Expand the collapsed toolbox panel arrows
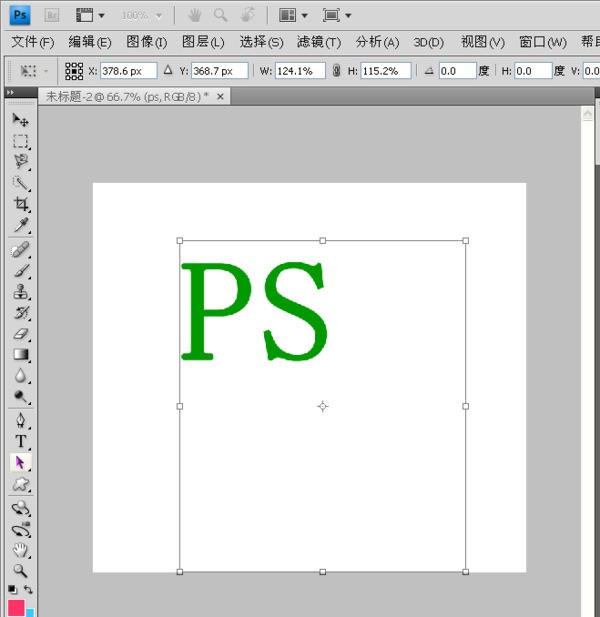The height and width of the screenshot is (617, 600). pyautogui.click(x=11, y=92)
